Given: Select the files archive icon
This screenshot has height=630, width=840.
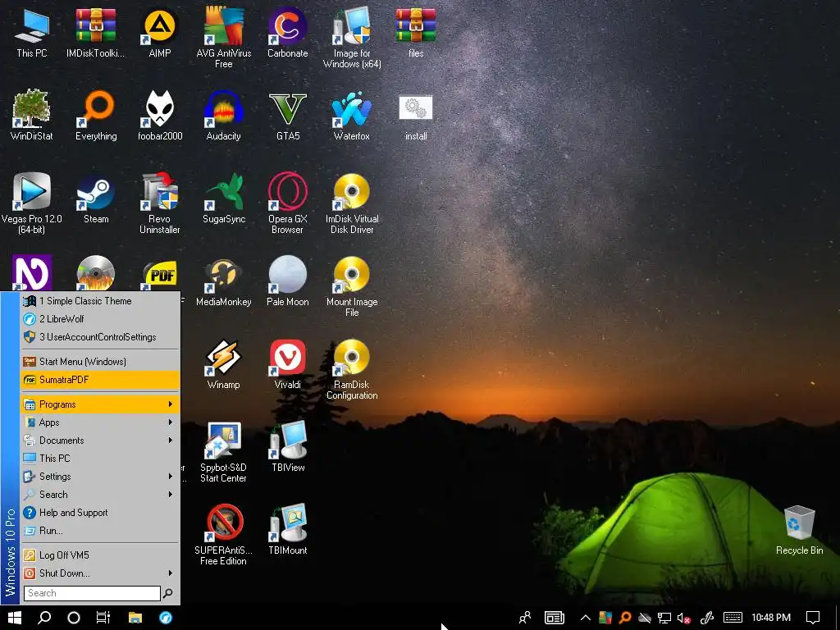Looking at the screenshot, I should tap(416, 33).
